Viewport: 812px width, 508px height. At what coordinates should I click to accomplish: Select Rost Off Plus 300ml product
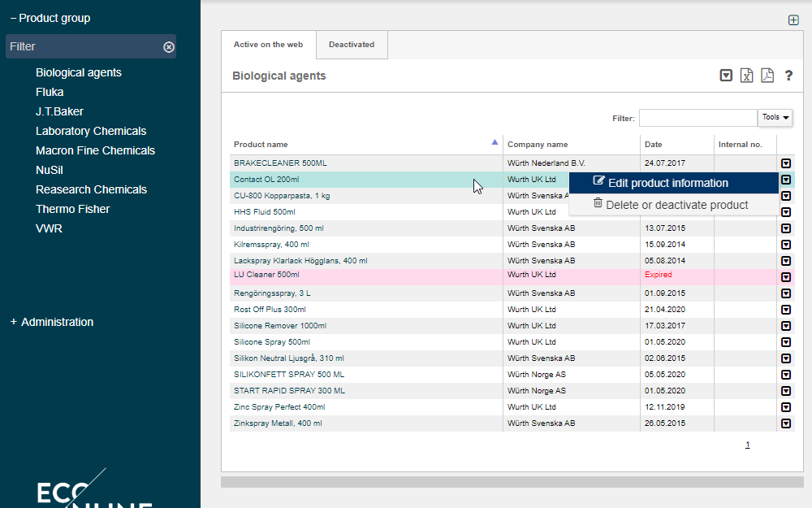coord(270,310)
